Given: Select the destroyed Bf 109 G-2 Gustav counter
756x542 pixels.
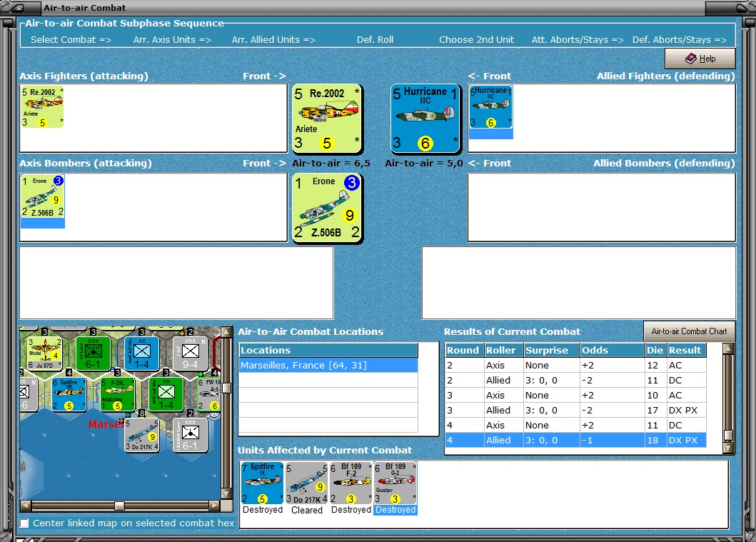Looking at the screenshot, I should click(x=395, y=483).
